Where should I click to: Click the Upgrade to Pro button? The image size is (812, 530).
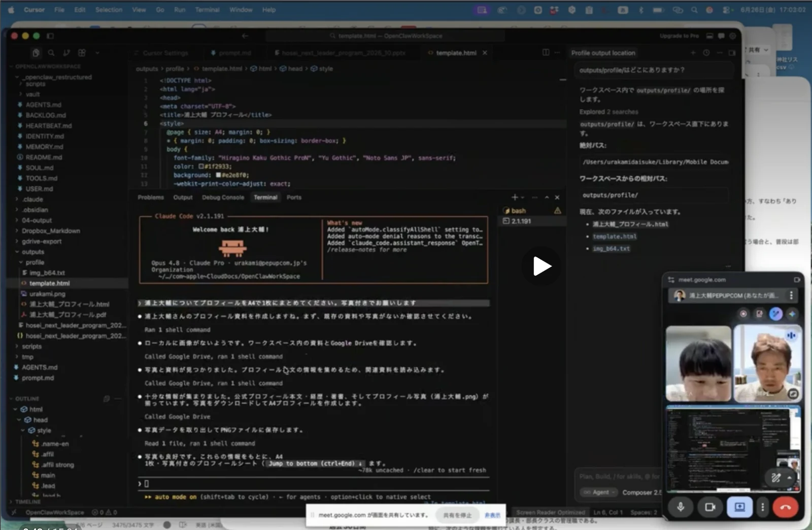(x=679, y=36)
